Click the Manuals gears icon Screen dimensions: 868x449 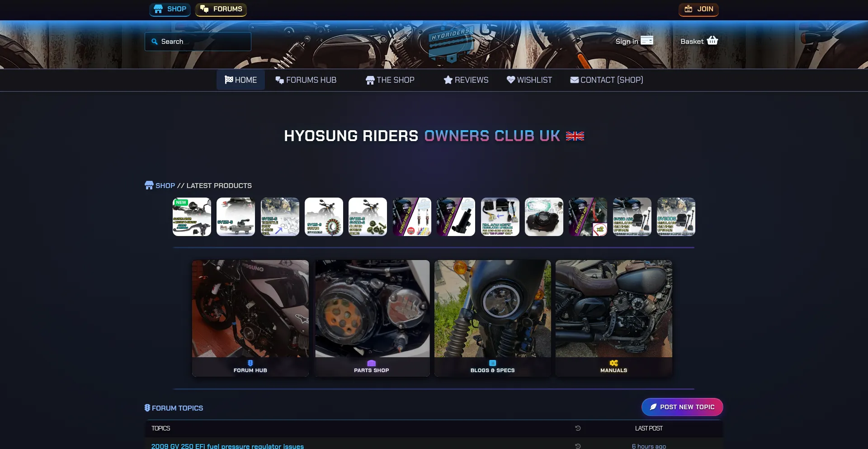(613, 363)
